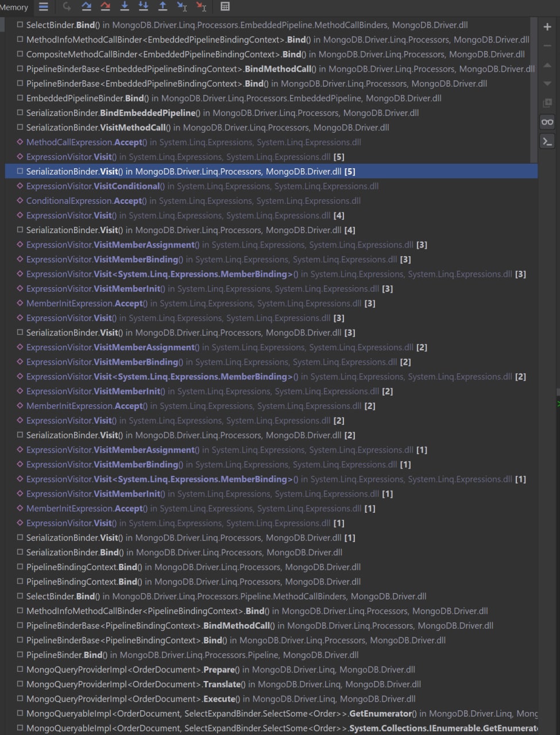Select MethodInfoMethodCallBinder<EmbeddedPipelineBindingContext>.Bind() frame
Viewport: 560px width, 735px height.
[x=271, y=40]
